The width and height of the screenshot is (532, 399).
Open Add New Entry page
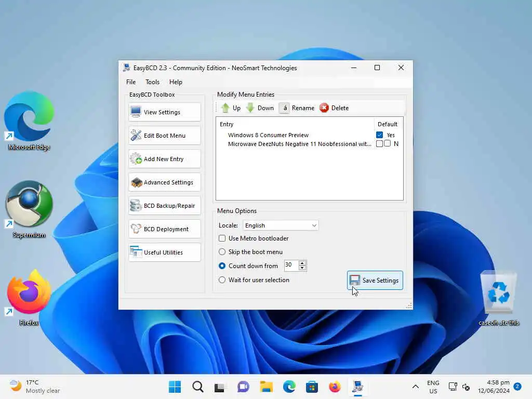click(165, 159)
